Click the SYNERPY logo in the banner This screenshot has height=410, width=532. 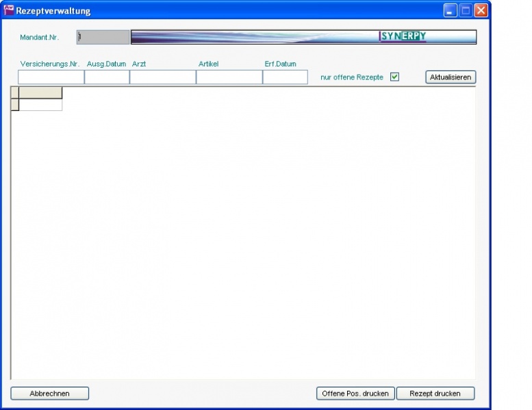pos(403,36)
